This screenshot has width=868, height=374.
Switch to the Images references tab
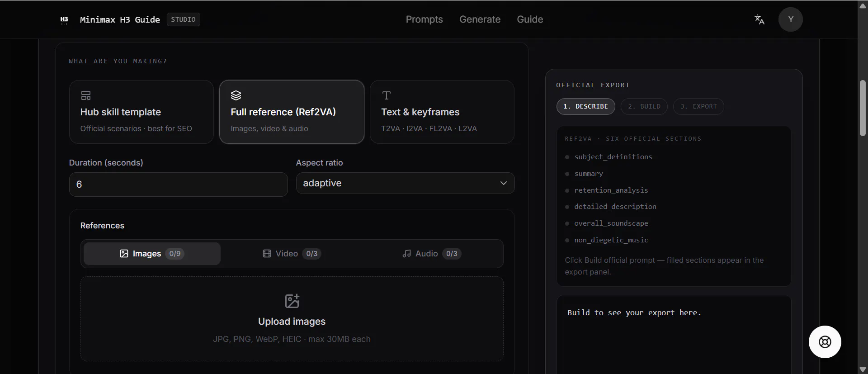click(x=152, y=254)
